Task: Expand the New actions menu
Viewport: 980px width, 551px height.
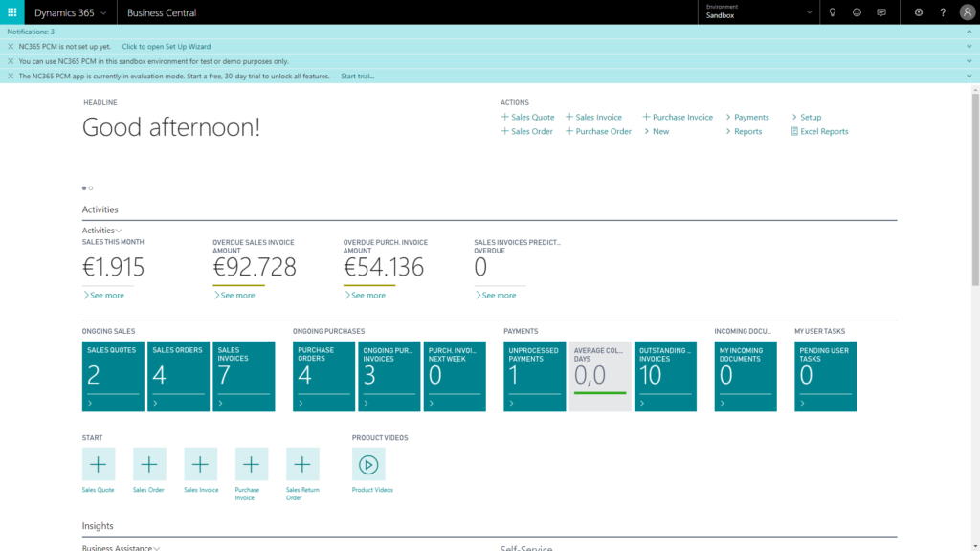Action: tap(657, 131)
